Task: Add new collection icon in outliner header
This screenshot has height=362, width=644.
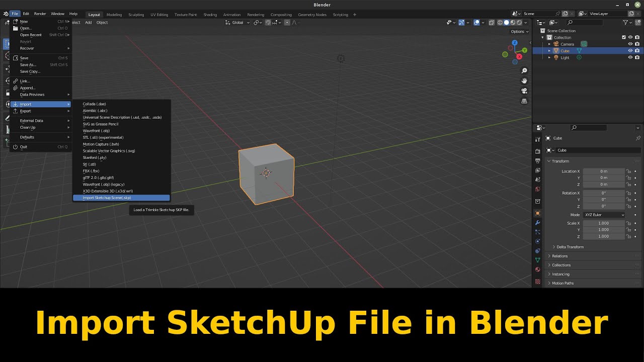Action: [x=638, y=23]
